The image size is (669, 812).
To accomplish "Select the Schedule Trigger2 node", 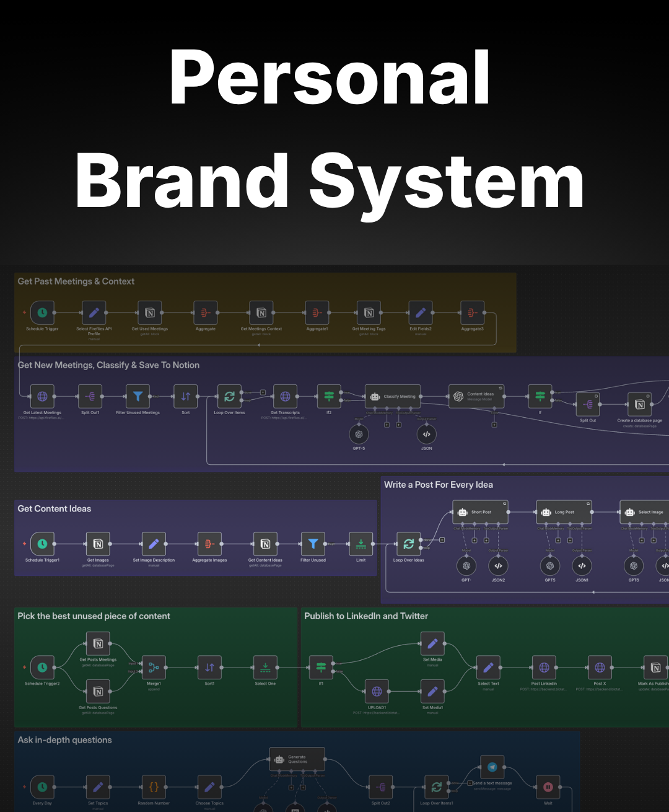I will (42, 668).
